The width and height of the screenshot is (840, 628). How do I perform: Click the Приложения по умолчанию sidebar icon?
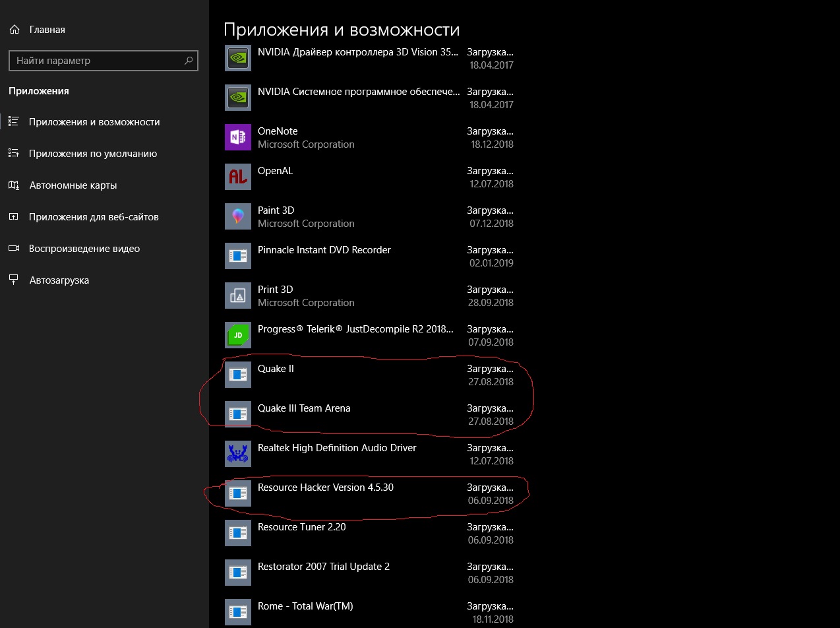point(14,154)
